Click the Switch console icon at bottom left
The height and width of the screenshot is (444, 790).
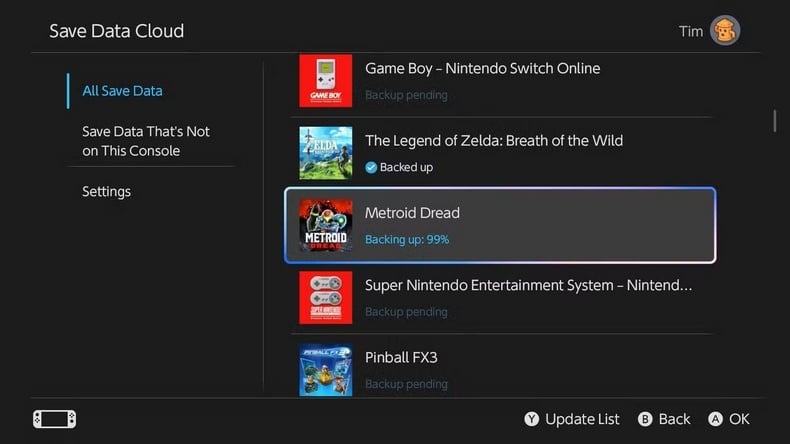click(54, 419)
